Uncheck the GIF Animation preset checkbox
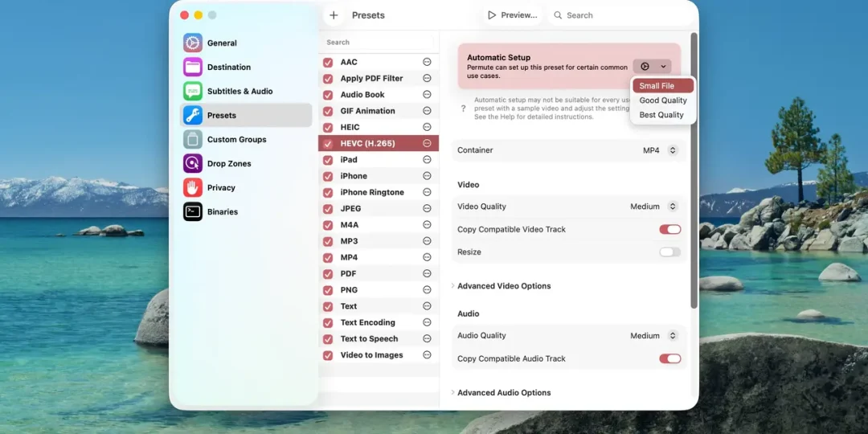 click(x=328, y=111)
